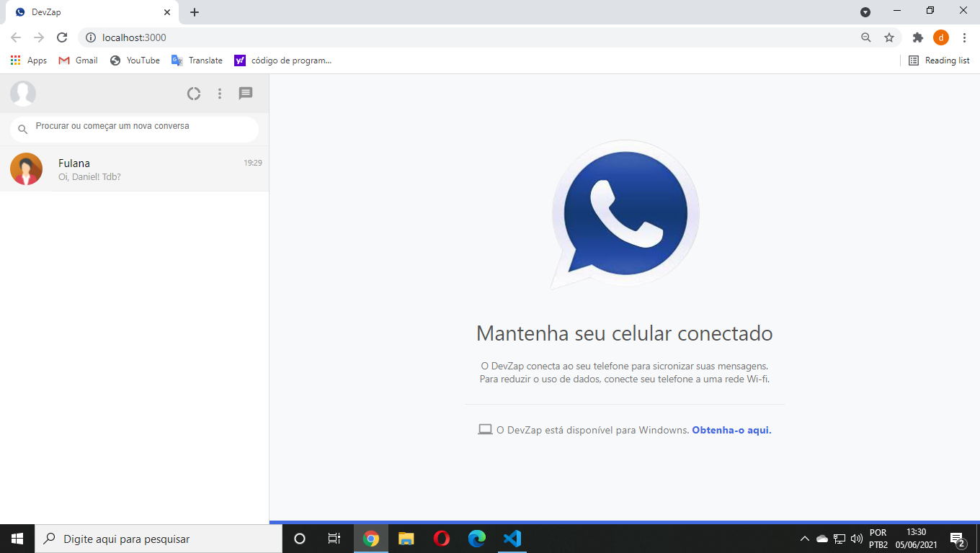
Task: Open File Explorer from the taskbar
Action: (406, 539)
